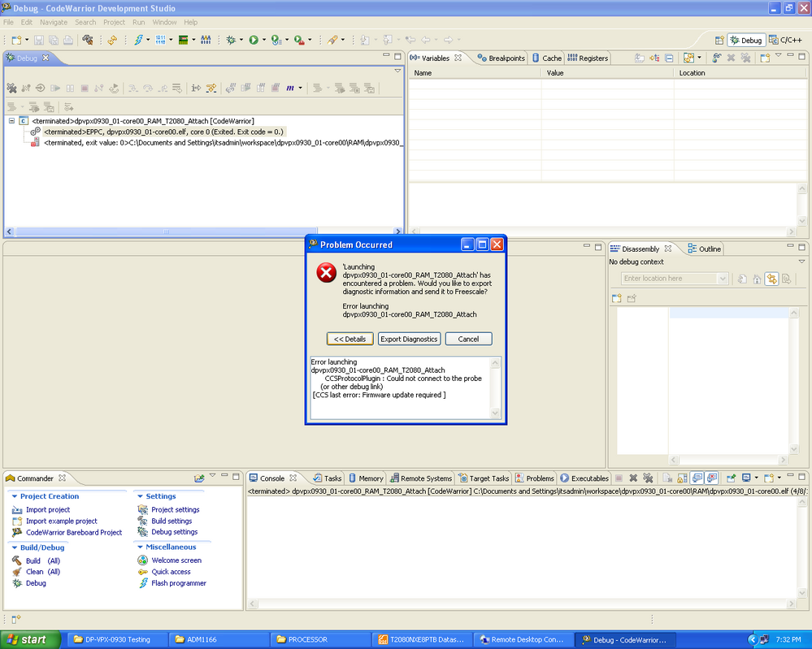This screenshot has width=812, height=649.
Task: Click the multicore resume 'm' icon
Action: coord(290,88)
